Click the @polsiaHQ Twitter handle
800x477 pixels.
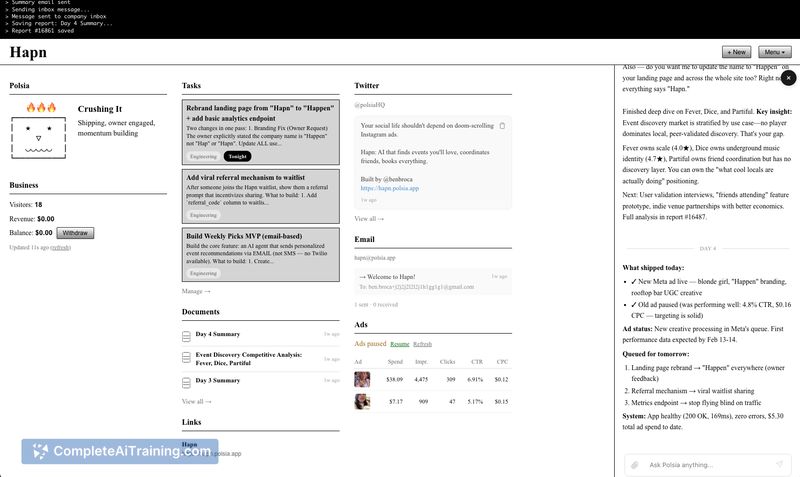370,105
